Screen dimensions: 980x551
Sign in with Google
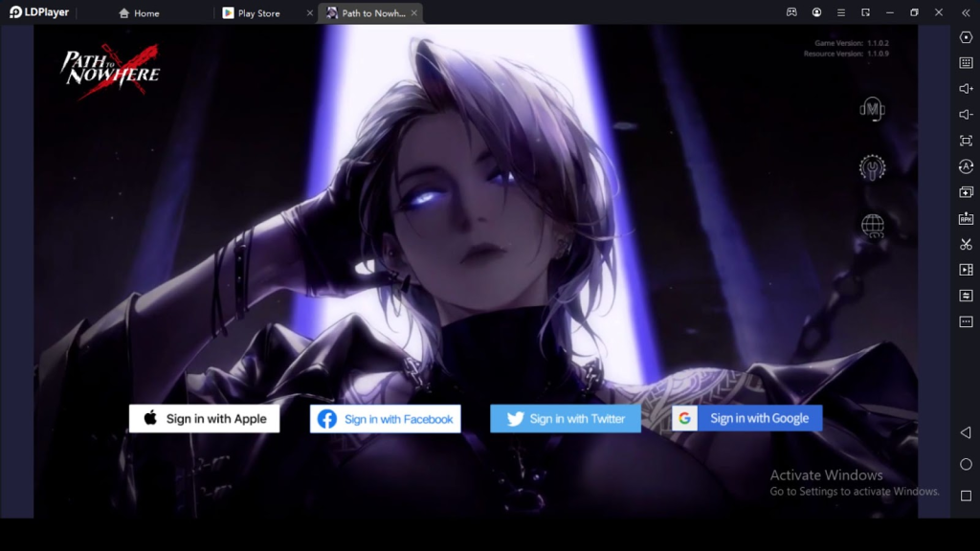pyautogui.click(x=746, y=419)
